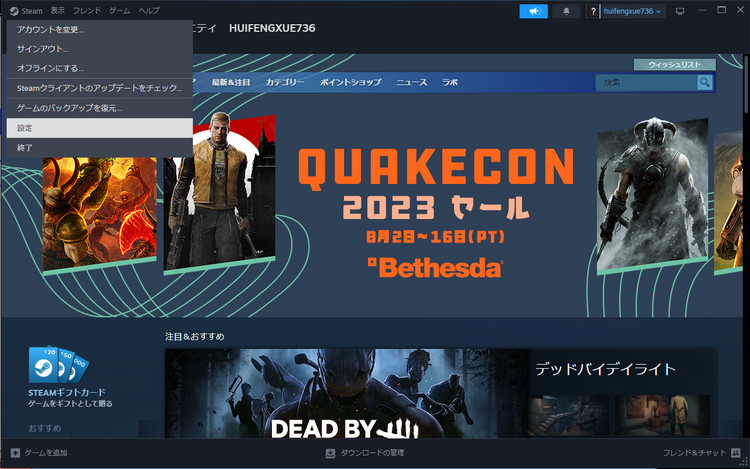Choose Steamクライアントのアップデートをチェック...
The height and width of the screenshot is (469, 750).
(99, 88)
